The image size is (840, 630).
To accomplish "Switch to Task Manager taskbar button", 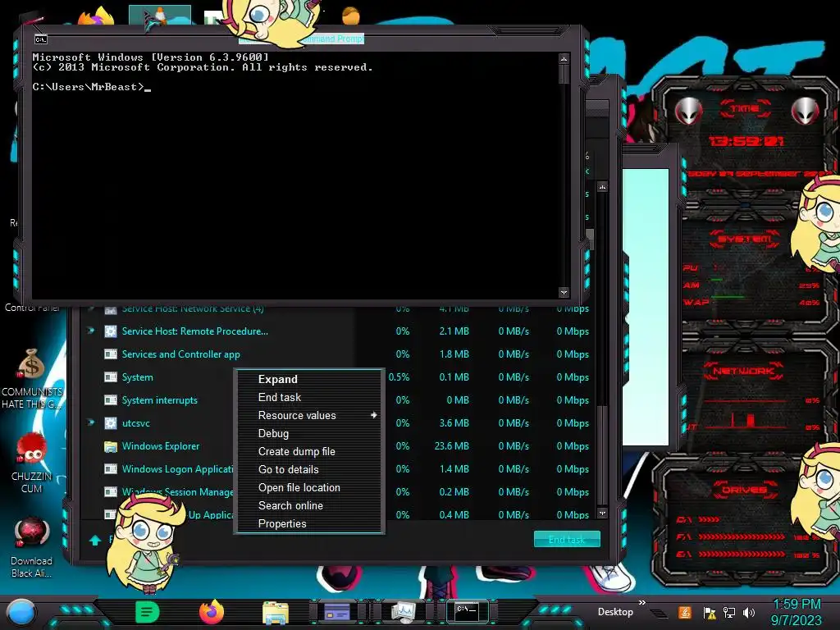I will (x=403, y=611).
